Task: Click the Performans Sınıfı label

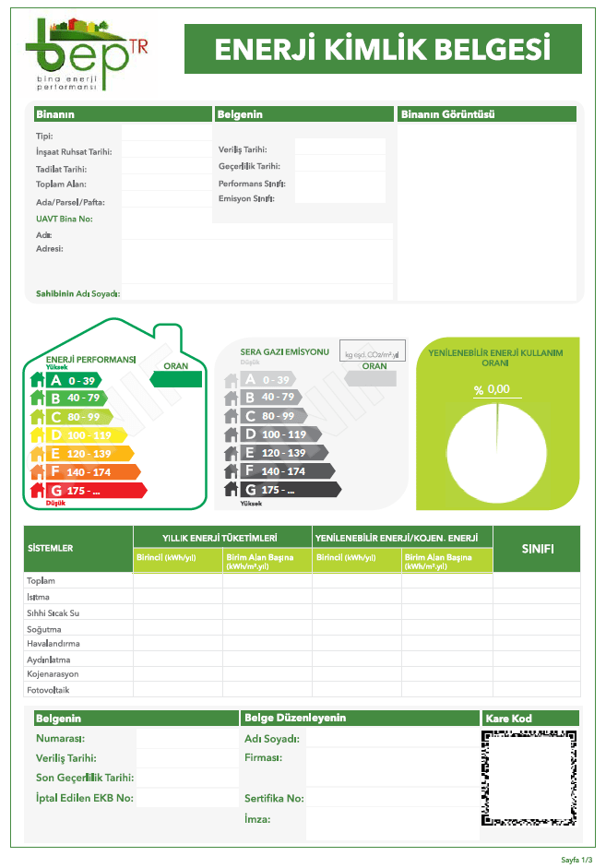Action: pos(252,184)
